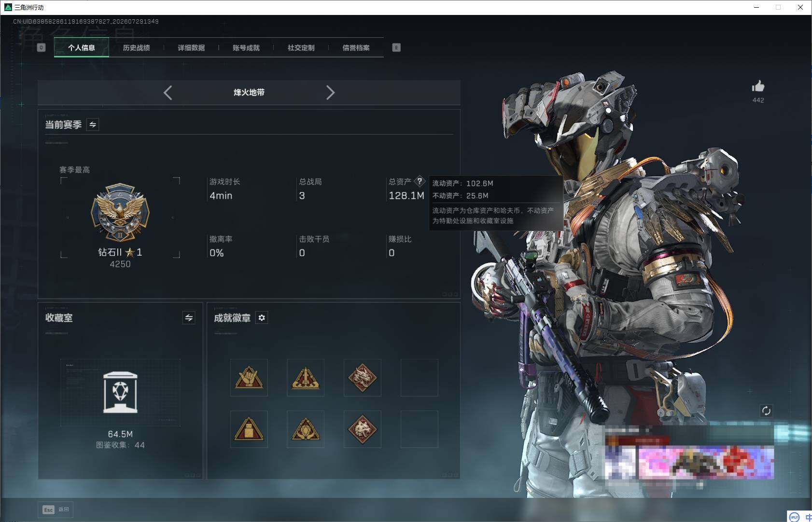The height and width of the screenshot is (522, 812).
Task: Click the Esc 返回 button
Action: point(56,509)
